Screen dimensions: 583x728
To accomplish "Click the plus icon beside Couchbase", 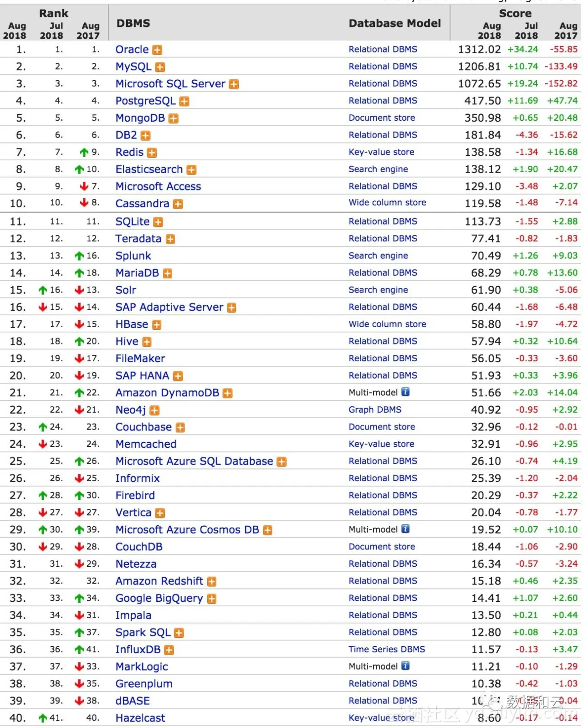I will tap(180, 428).
